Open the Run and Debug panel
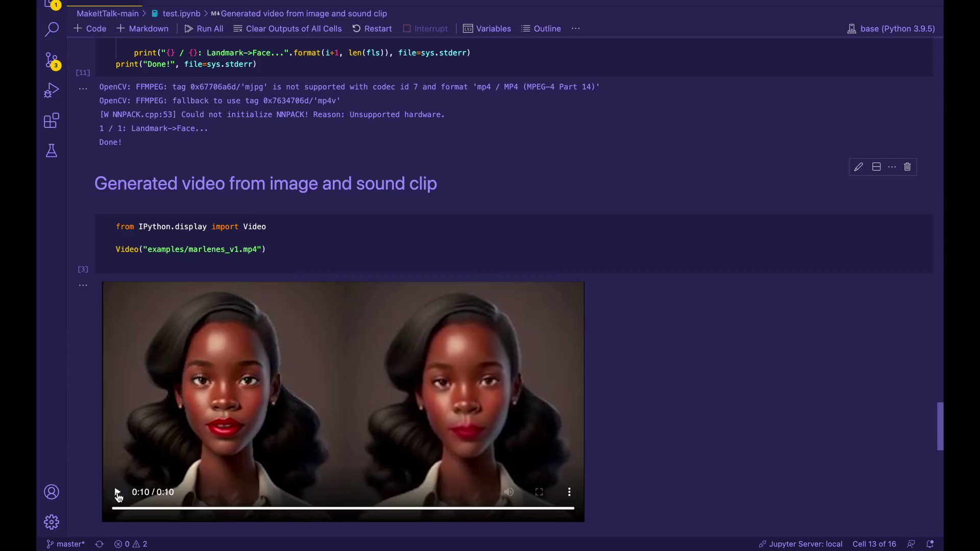The image size is (980, 551). tap(51, 90)
